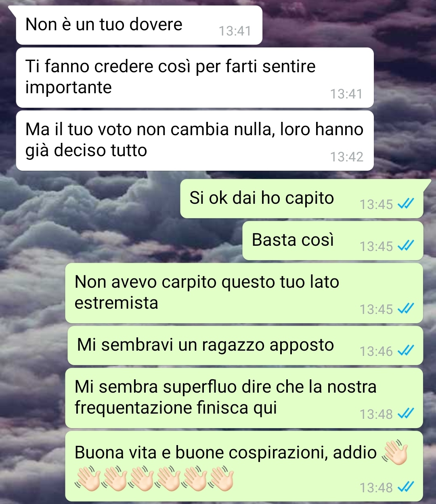Click read ticks on 'ragazzo apposto' message
The image size is (436, 504).
pos(406,351)
